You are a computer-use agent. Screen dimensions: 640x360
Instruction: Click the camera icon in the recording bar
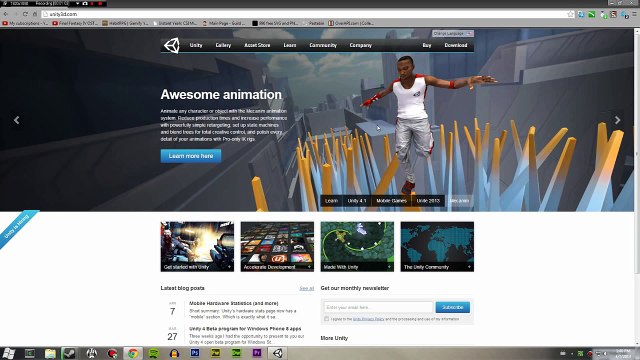pos(85,3)
